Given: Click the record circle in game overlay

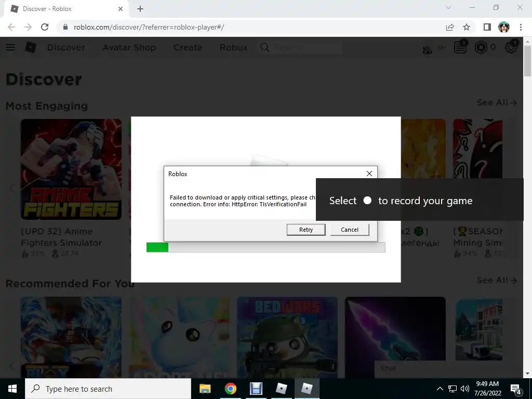Looking at the screenshot, I should [x=367, y=201].
